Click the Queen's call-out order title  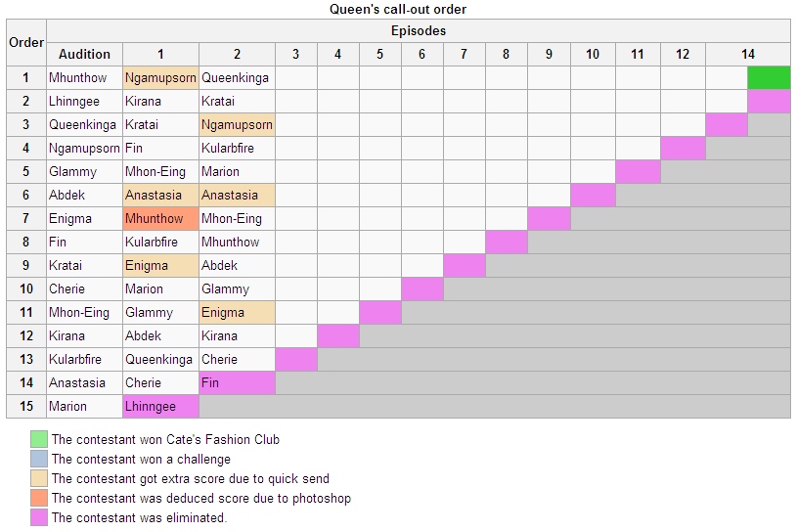[398, 9]
